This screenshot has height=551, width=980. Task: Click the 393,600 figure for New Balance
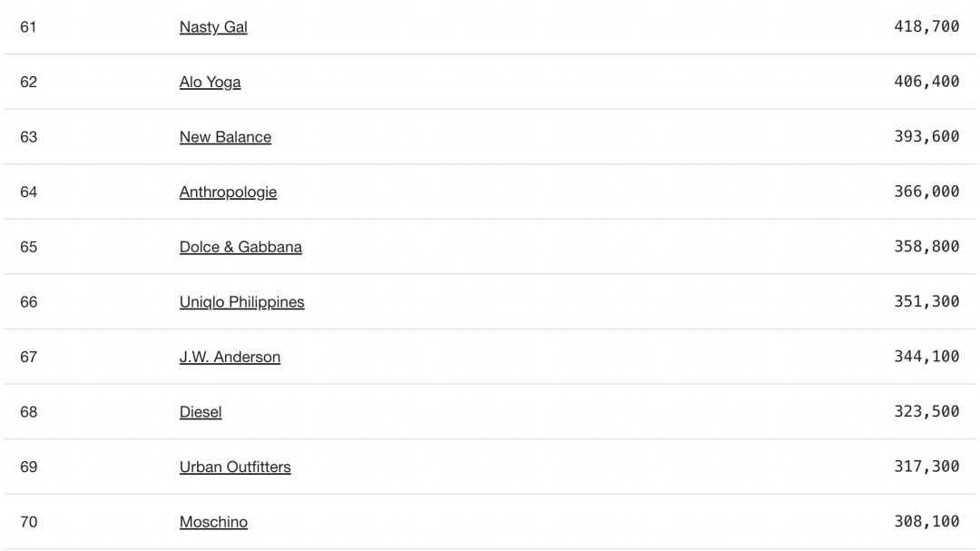[x=926, y=136]
